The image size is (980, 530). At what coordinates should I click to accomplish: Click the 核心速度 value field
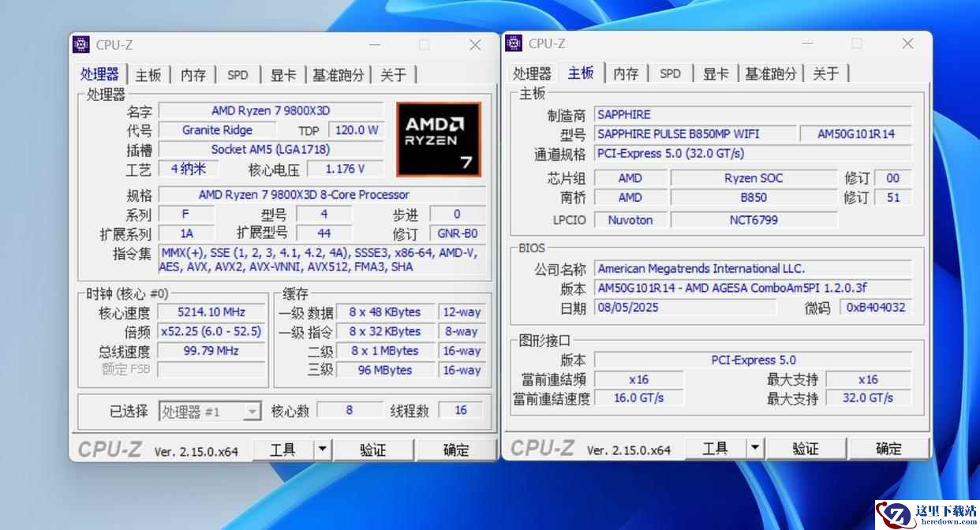(x=211, y=313)
